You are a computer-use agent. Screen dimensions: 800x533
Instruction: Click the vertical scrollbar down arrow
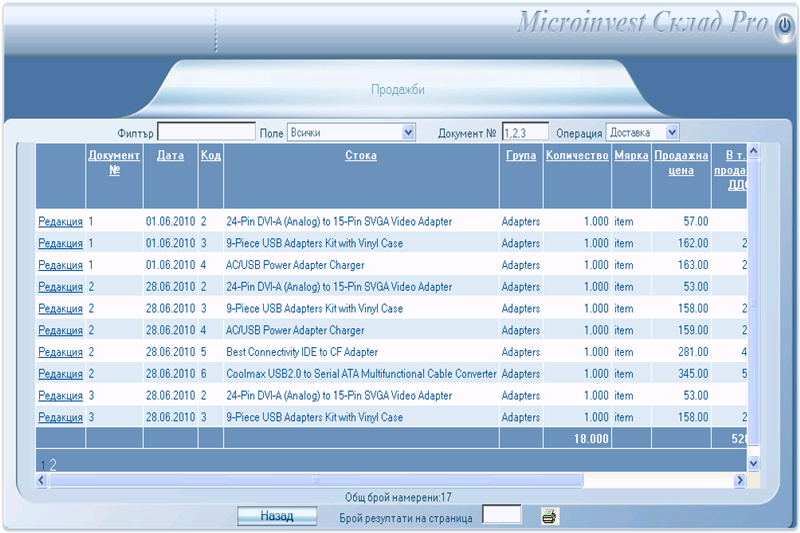coord(753,463)
